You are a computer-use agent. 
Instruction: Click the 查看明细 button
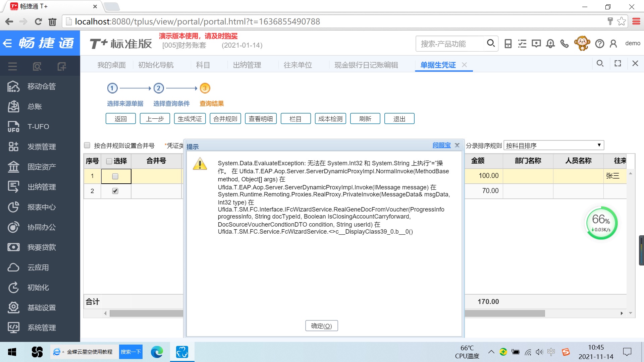261,119
